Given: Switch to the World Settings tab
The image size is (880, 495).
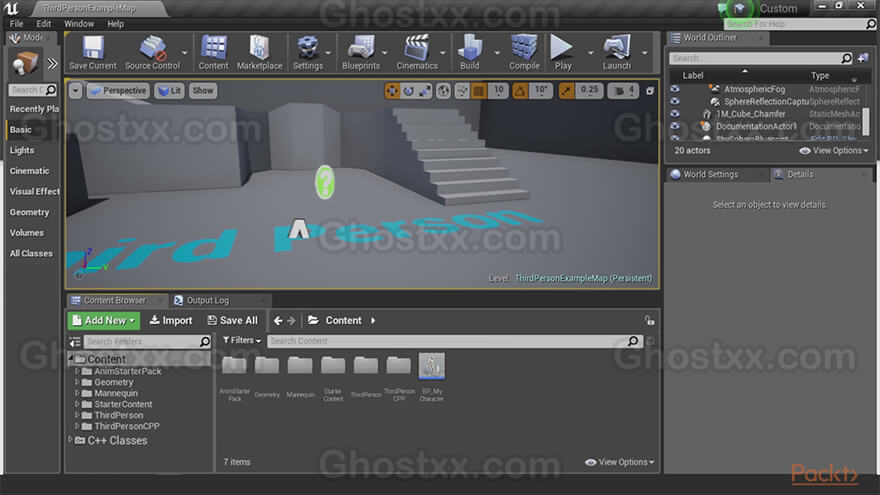Looking at the screenshot, I should tap(711, 175).
